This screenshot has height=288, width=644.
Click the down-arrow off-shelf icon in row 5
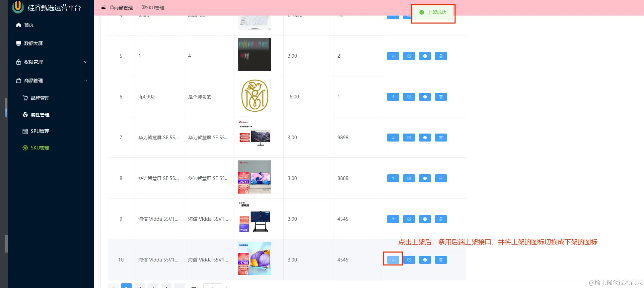393,56
